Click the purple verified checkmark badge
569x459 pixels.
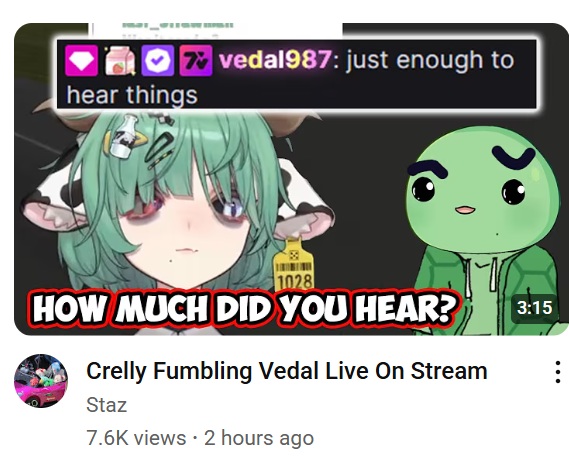[157, 61]
